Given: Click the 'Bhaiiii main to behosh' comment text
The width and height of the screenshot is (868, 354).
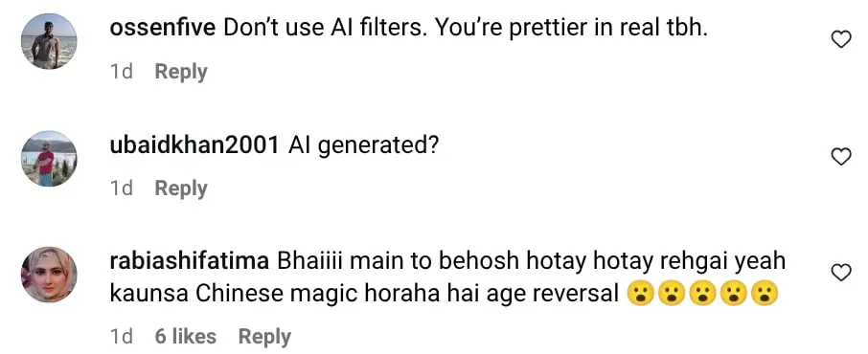Looking at the screenshot, I should click(x=447, y=277).
